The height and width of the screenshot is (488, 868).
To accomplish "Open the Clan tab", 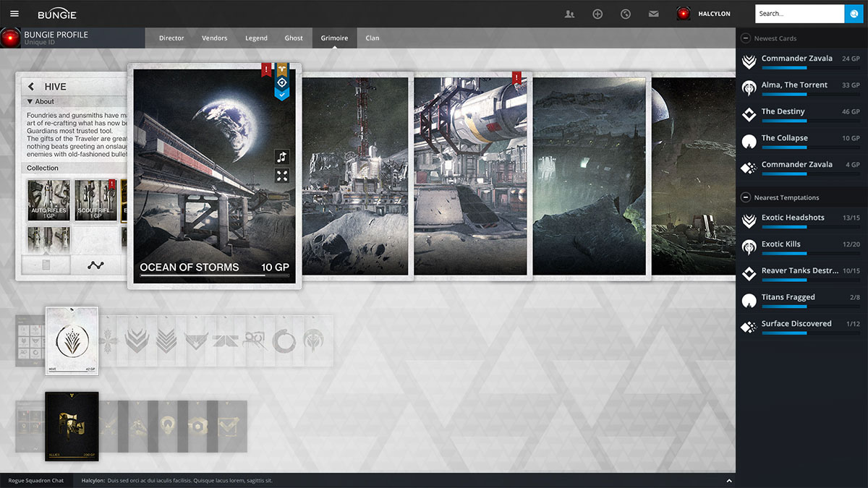I will (372, 38).
